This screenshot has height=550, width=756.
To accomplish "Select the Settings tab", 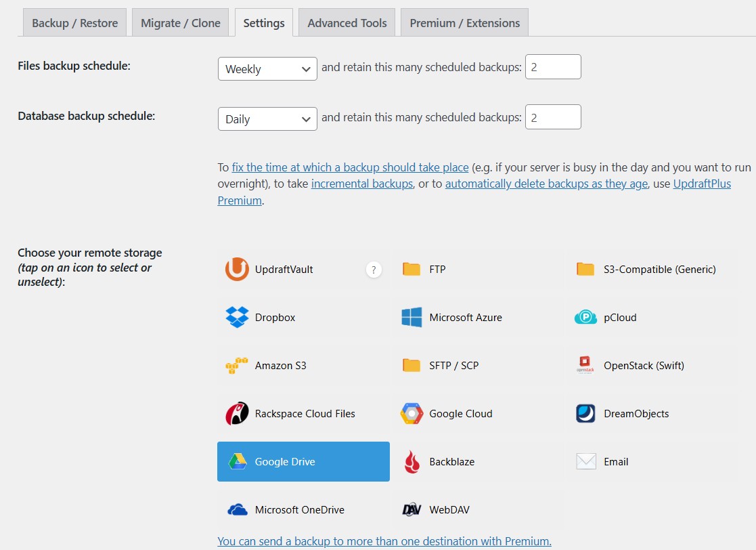I will point(264,22).
